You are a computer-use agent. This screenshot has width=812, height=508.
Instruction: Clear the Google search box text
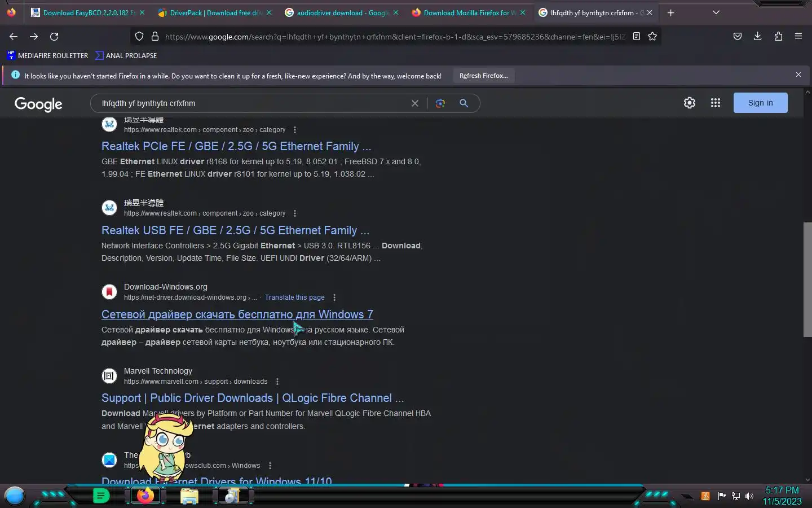coord(415,103)
